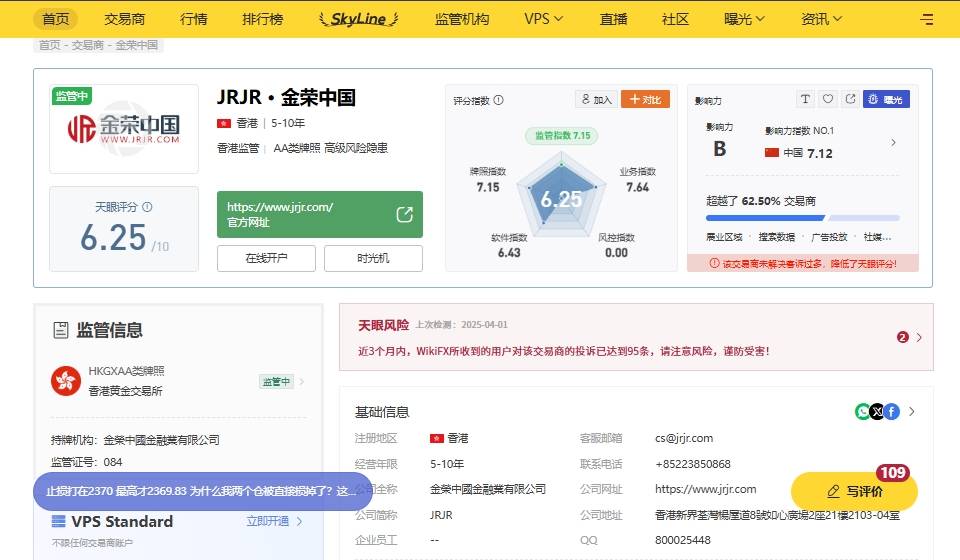Image resolution: width=960 pixels, height=560 pixels.
Task: Click the QQ number 800025448
Action: point(683,540)
